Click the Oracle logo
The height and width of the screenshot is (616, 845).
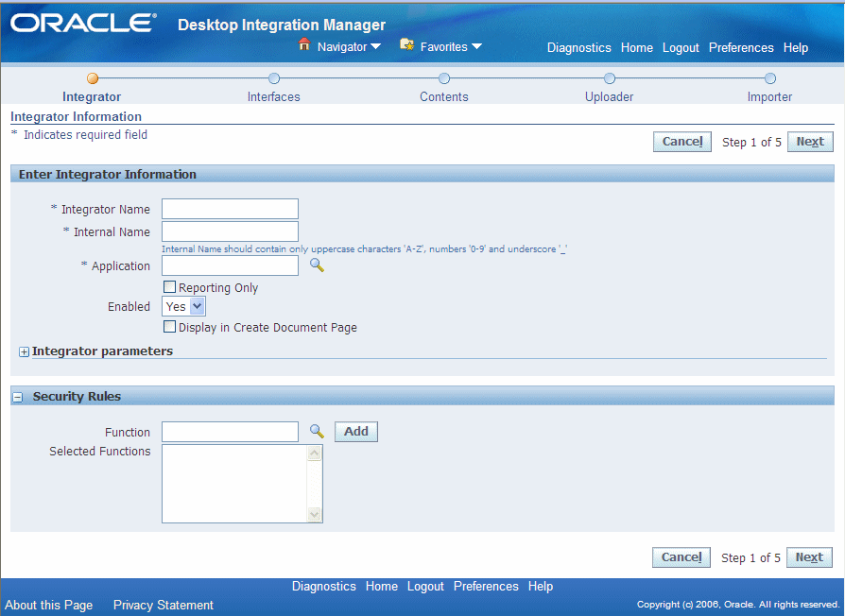click(84, 24)
